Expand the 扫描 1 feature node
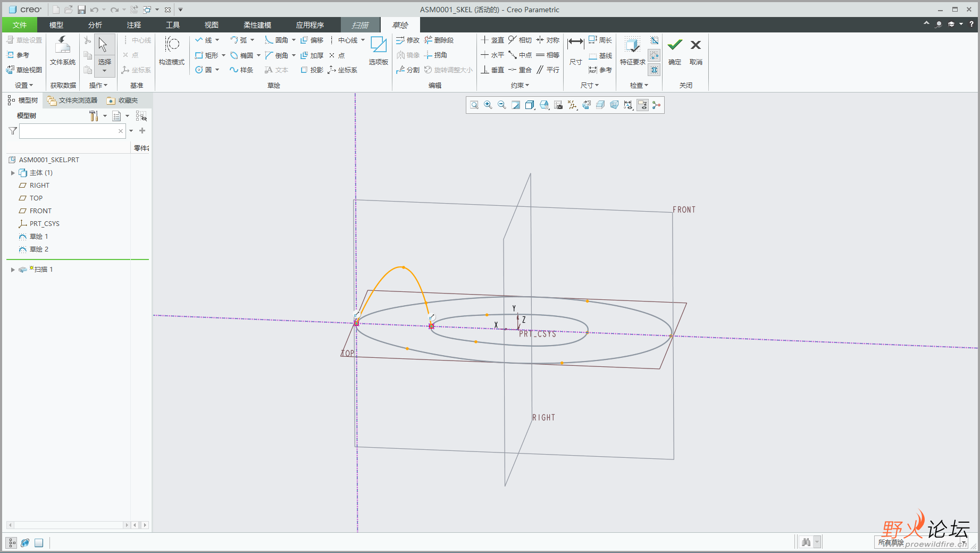 [13, 270]
